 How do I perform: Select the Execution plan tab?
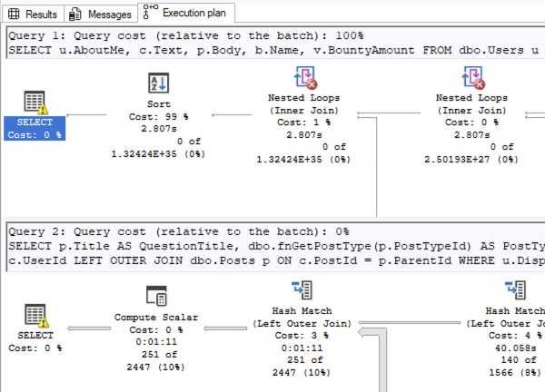coord(186,15)
